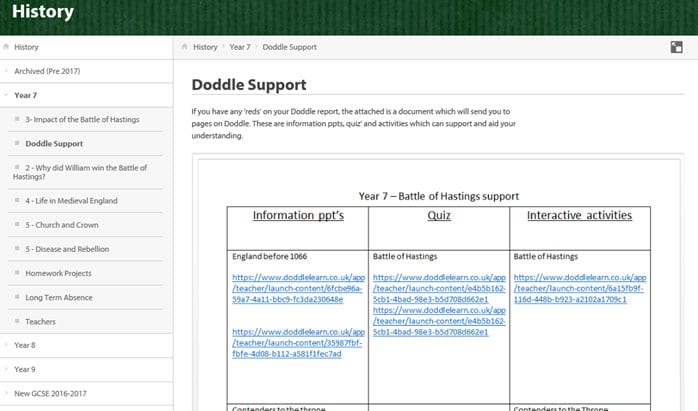Click 'England before 1066' cell text
The height and width of the screenshot is (411, 698).
pos(269,256)
